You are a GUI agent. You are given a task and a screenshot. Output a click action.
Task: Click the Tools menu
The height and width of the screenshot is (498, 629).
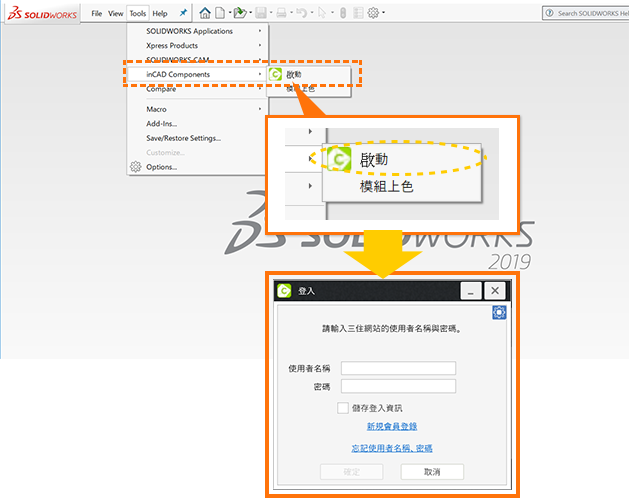click(x=138, y=14)
